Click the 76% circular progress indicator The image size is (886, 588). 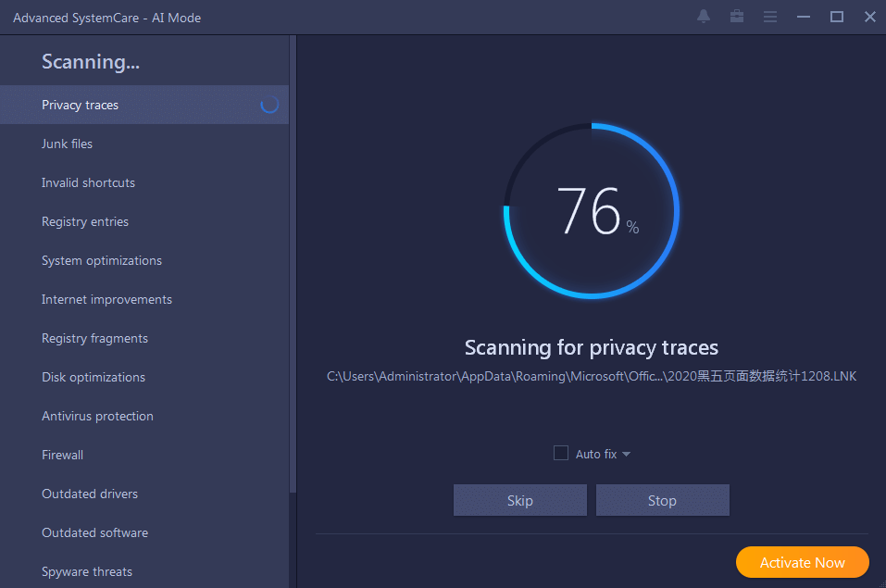point(592,211)
